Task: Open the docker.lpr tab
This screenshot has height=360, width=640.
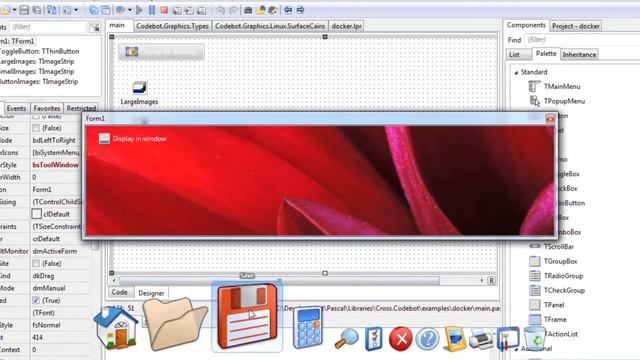Action: pyautogui.click(x=346, y=26)
